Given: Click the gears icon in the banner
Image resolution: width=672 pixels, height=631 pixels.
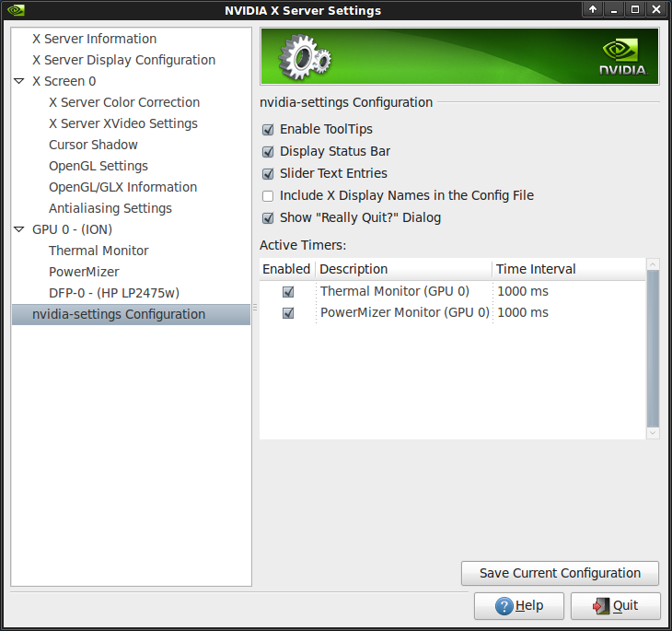Looking at the screenshot, I should [305, 57].
